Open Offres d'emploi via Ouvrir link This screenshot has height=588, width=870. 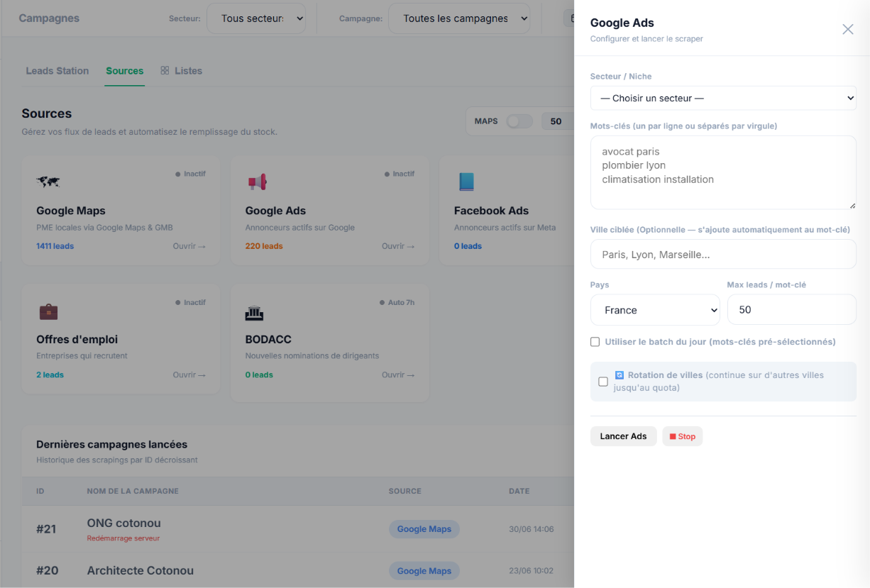point(189,375)
